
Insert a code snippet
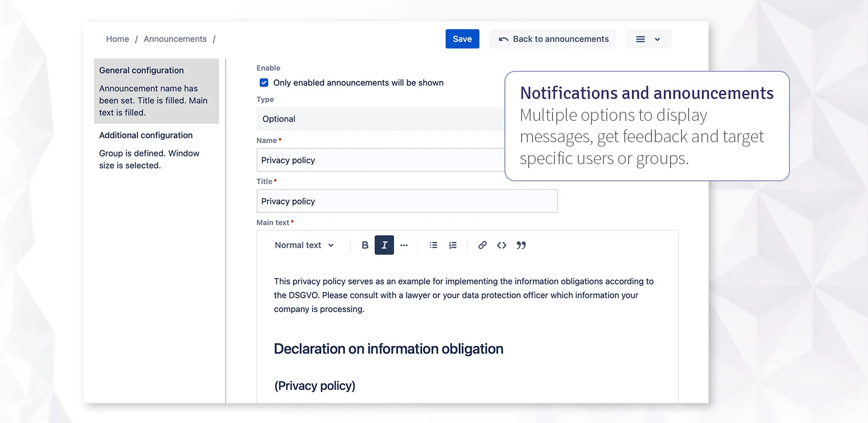point(502,245)
